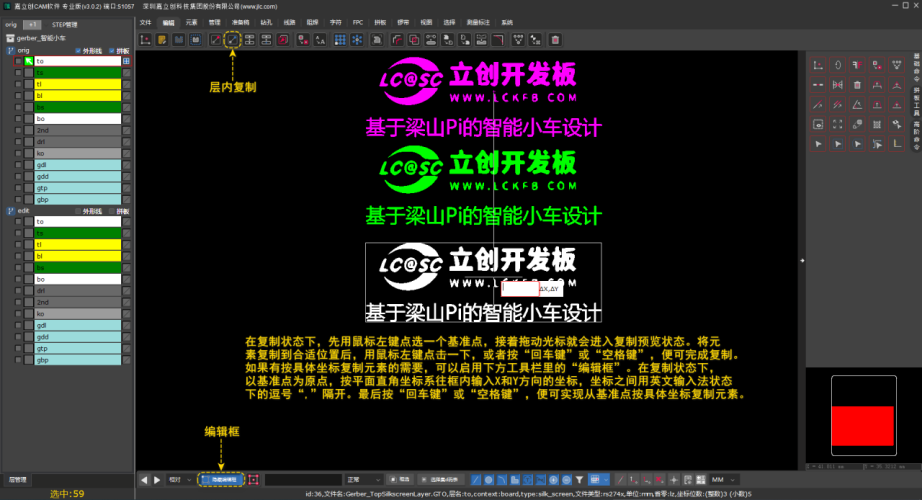Click the red square selection icon beside edit box button
The height and width of the screenshot is (500, 922).
pyautogui.click(x=253, y=480)
